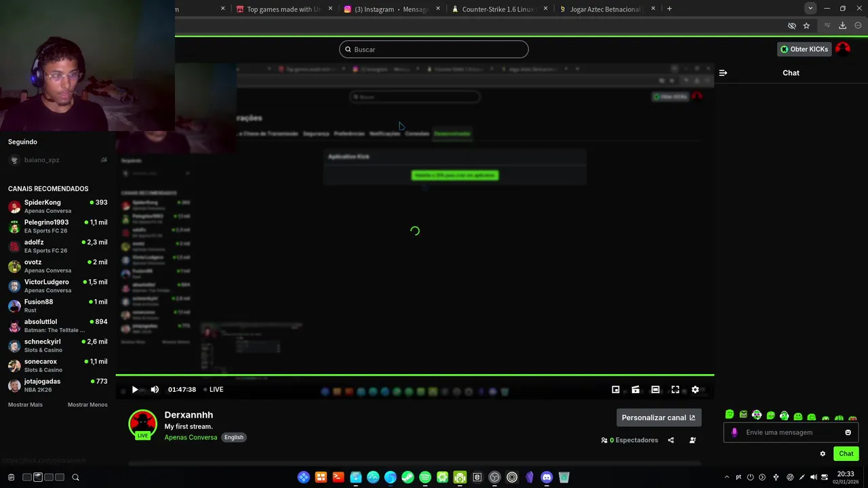
Task: Send message with green Chat button
Action: point(846,453)
